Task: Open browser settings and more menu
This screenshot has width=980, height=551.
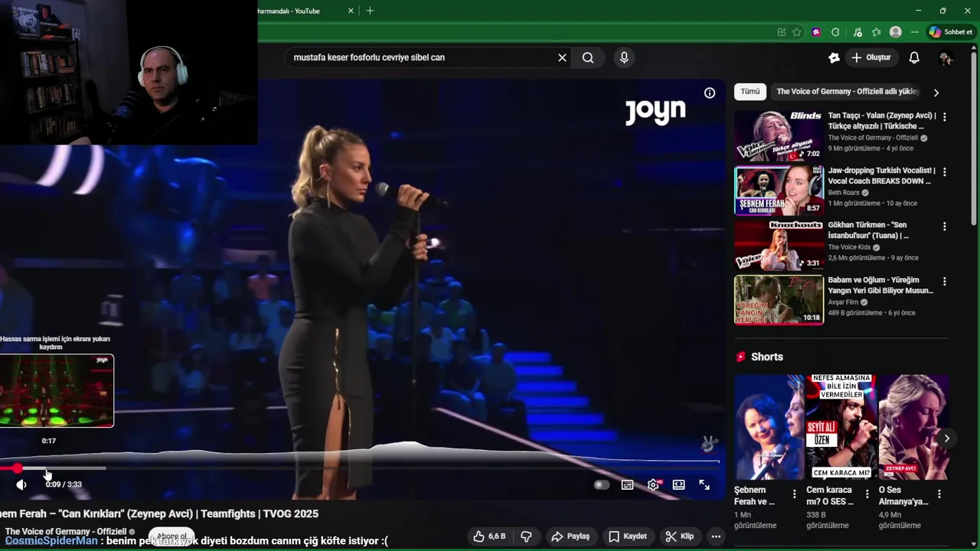Action: tap(914, 32)
